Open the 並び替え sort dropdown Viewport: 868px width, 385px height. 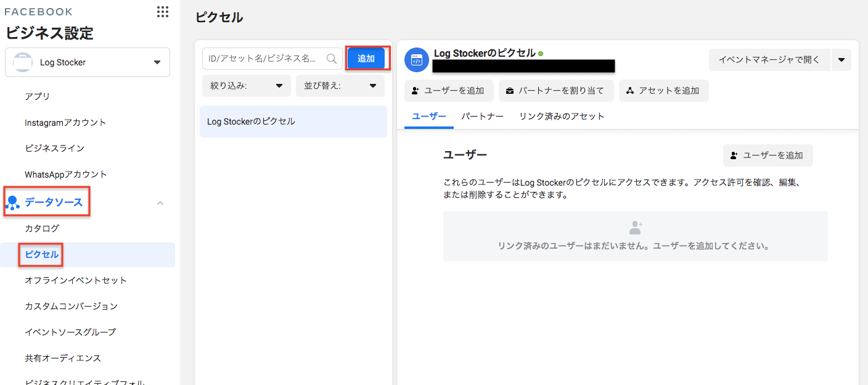click(x=340, y=86)
